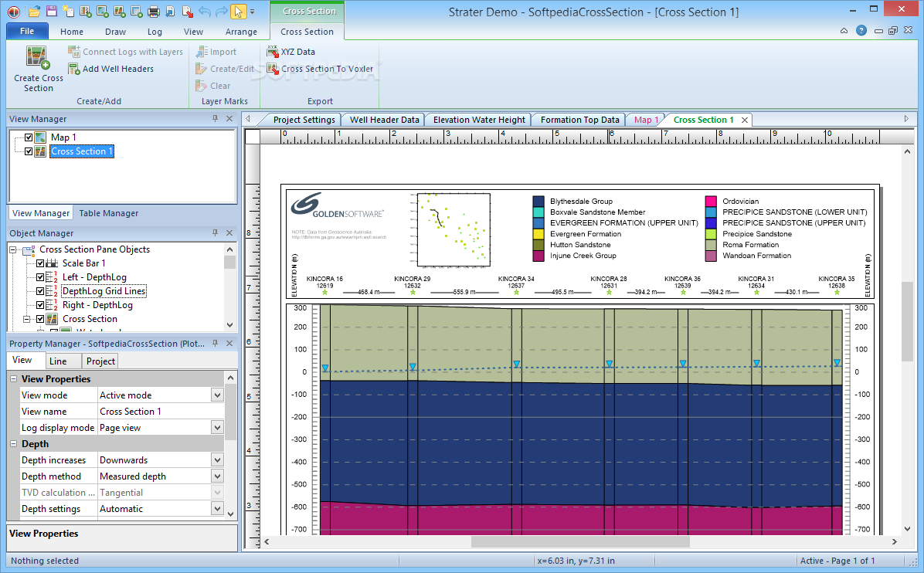Click the Ordovician legend color swatch
The width and height of the screenshot is (924, 573).
coord(711,202)
